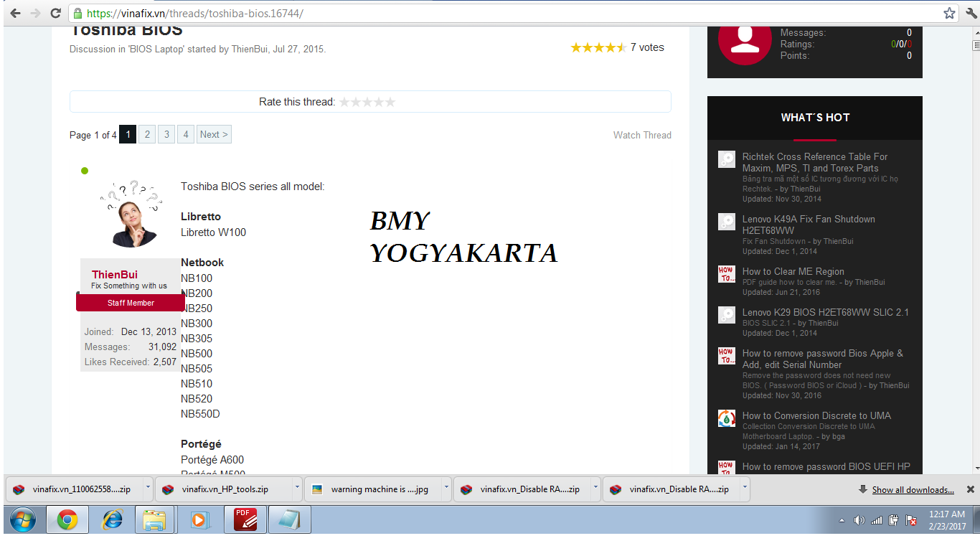Reload the page with the refresh icon

point(55,13)
